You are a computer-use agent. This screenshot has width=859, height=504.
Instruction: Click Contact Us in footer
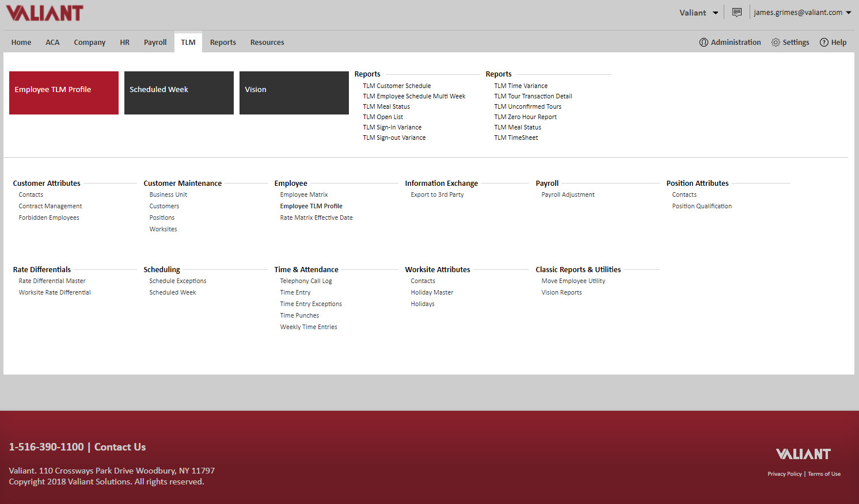click(120, 447)
